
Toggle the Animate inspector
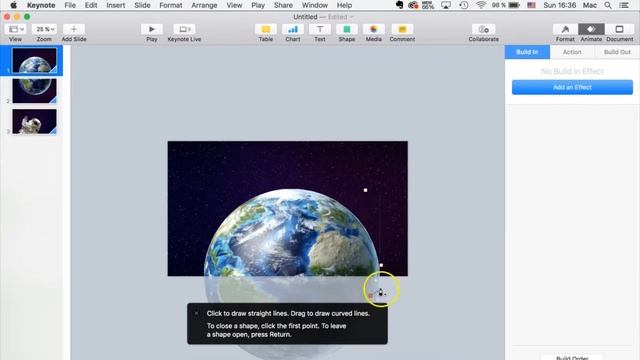coord(591,29)
